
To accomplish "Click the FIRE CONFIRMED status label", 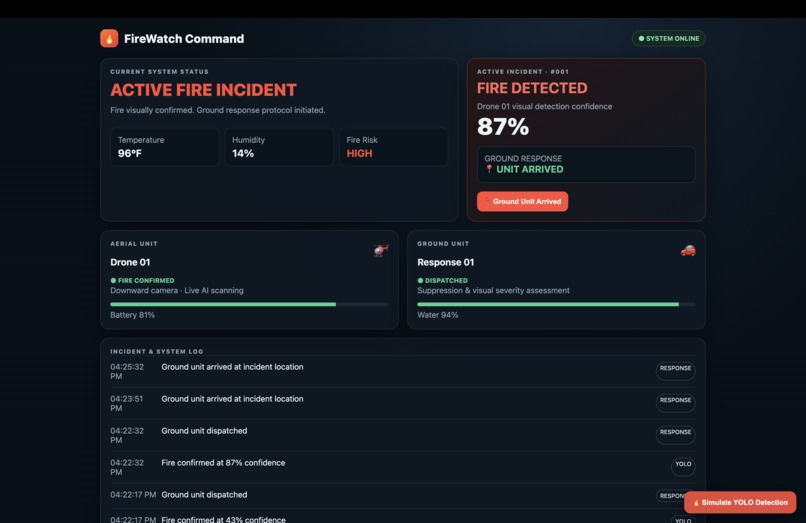I will tap(146, 281).
